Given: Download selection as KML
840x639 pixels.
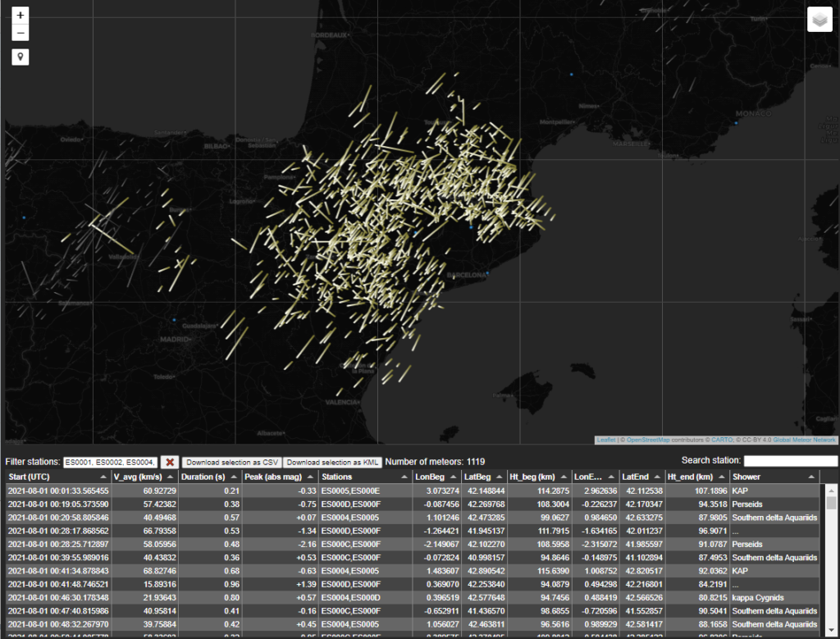Looking at the screenshot, I should tap(332, 463).
